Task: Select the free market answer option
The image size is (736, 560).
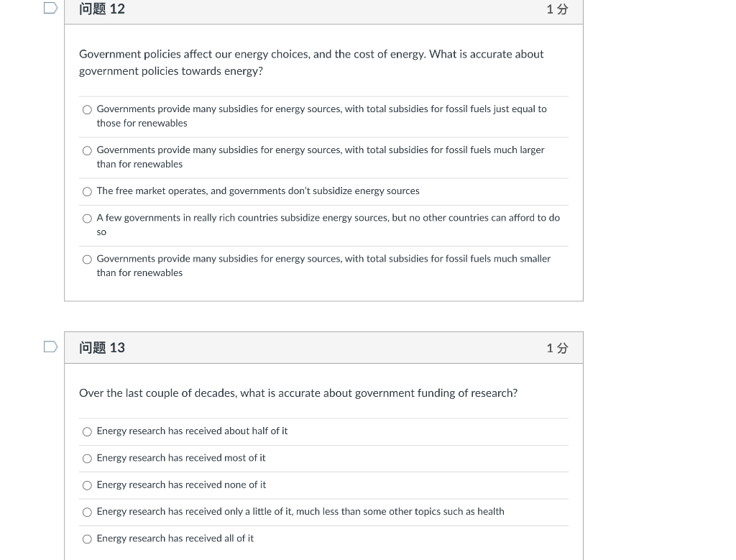Action: (x=87, y=191)
